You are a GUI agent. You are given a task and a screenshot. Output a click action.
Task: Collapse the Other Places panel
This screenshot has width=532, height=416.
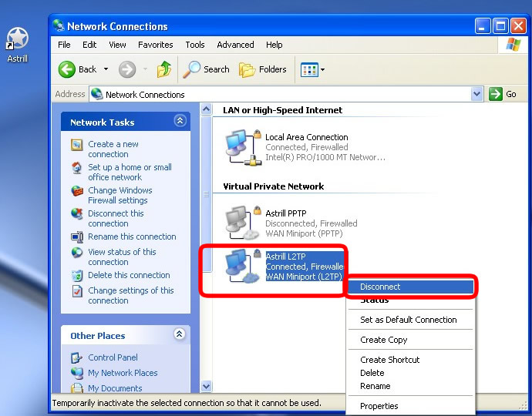coord(179,334)
